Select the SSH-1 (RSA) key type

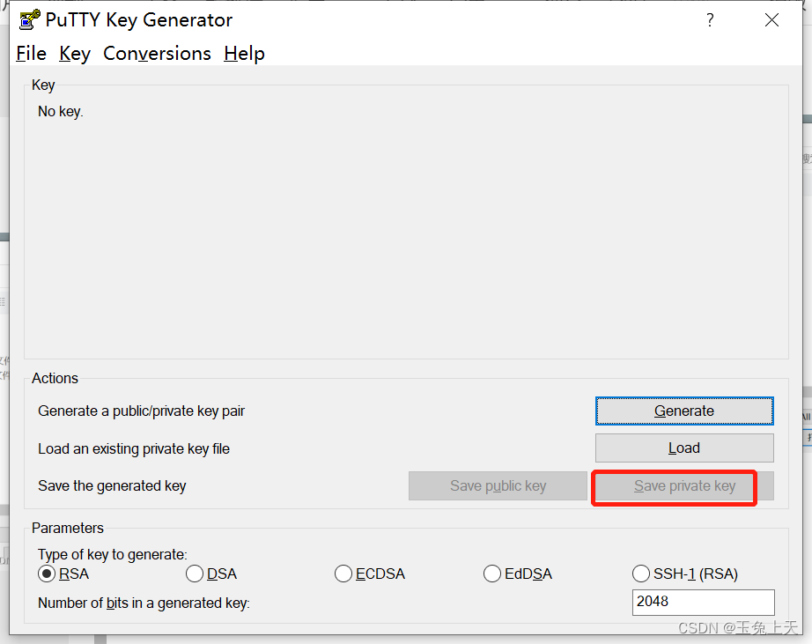click(x=641, y=574)
